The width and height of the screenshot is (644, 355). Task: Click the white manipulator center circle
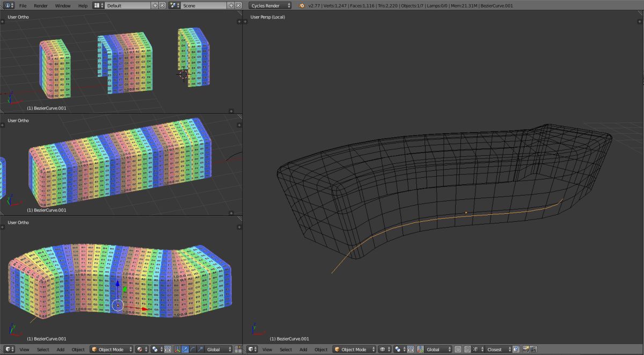click(118, 306)
